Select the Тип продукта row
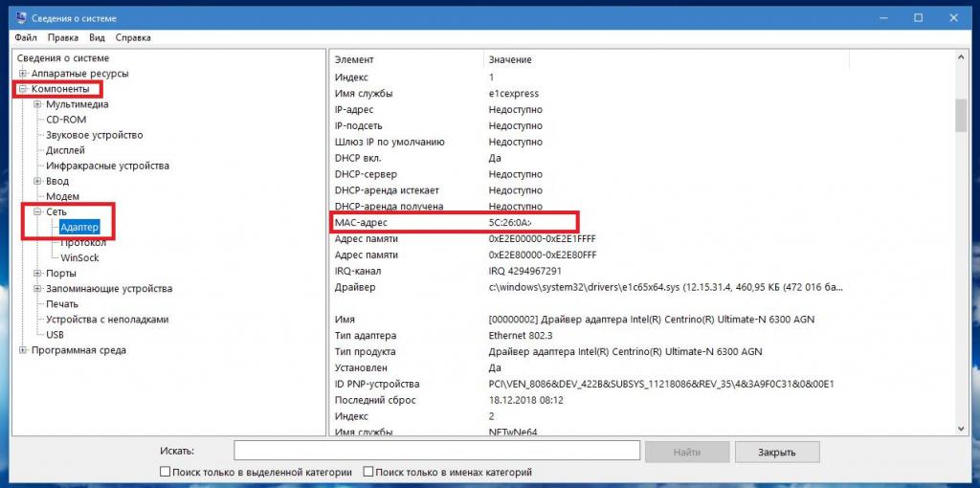Image resolution: width=980 pixels, height=488 pixels. coord(588,352)
